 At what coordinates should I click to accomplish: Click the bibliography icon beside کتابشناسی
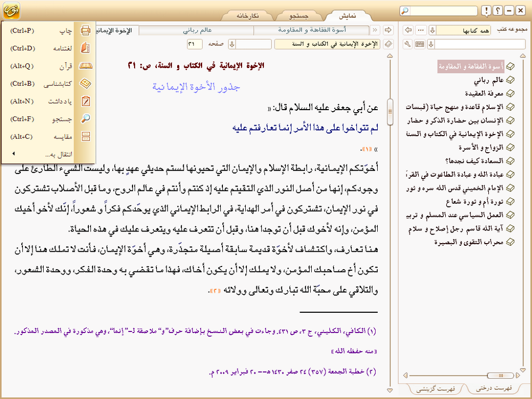(x=86, y=84)
